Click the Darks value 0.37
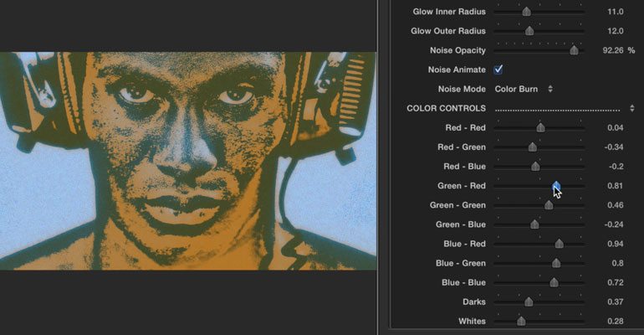This screenshot has height=335, width=644. pyautogui.click(x=616, y=301)
